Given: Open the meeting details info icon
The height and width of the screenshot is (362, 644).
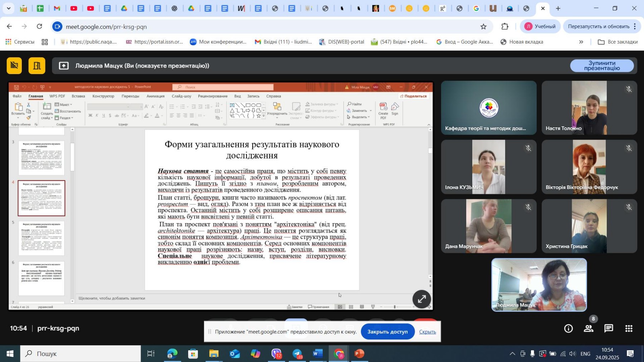Looking at the screenshot, I should point(568,328).
